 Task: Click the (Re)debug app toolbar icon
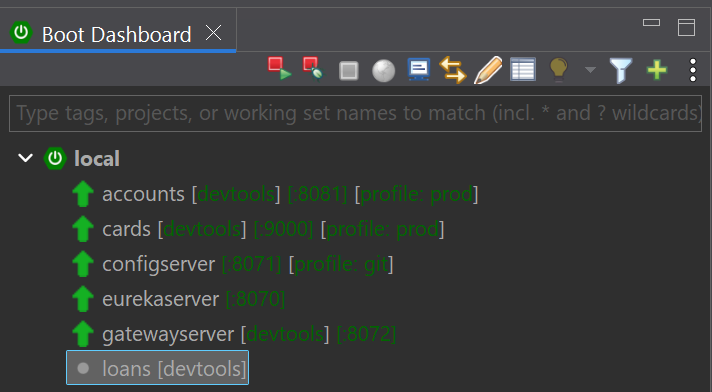313,69
